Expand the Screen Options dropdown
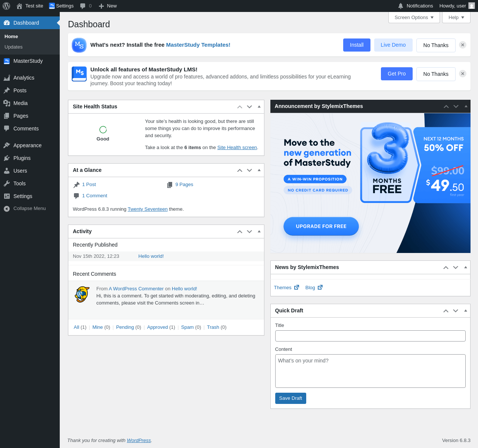Viewport: 478px width, 448px height. [414, 18]
